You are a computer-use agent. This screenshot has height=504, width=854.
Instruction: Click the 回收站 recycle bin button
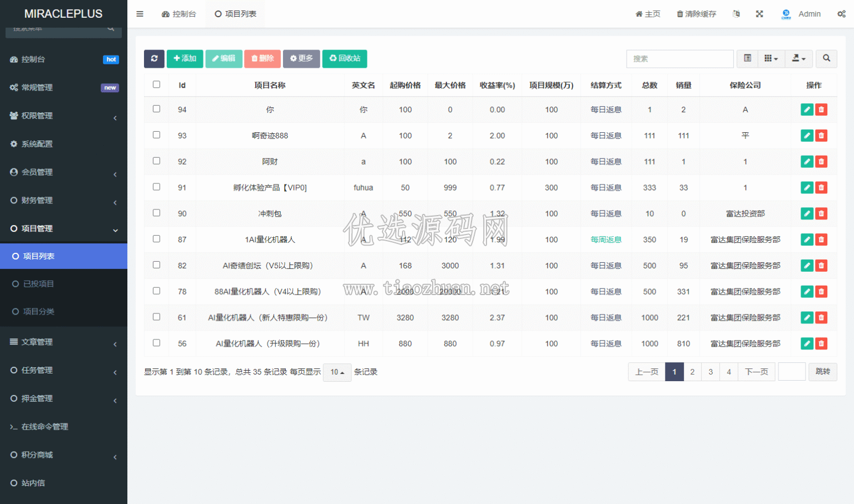(x=345, y=58)
